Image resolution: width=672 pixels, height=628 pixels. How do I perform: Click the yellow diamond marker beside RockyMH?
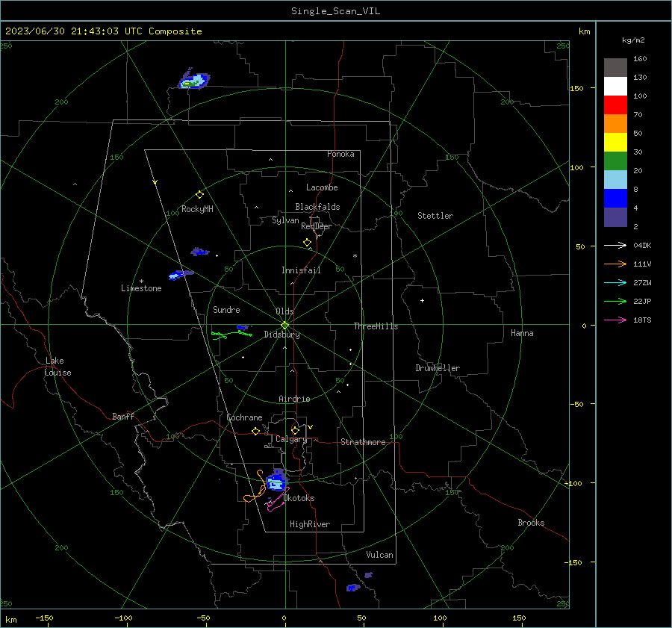(x=199, y=195)
